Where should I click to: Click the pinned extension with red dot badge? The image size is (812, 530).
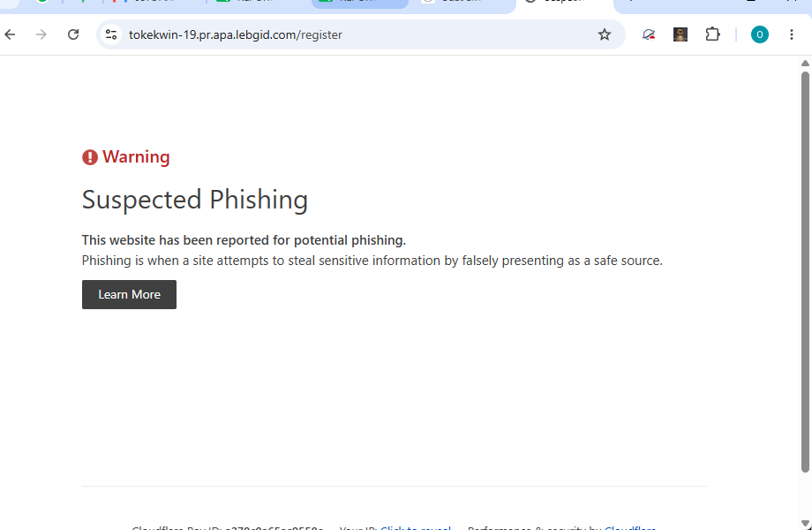pyautogui.click(x=649, y=34)
